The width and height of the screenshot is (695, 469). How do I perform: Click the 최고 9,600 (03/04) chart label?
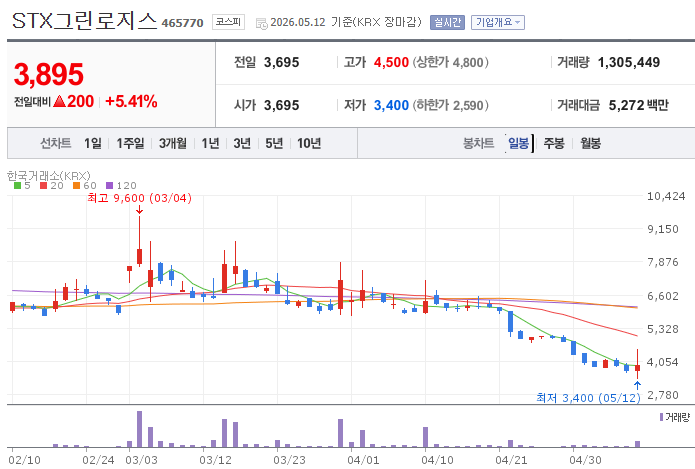(140, 198)
